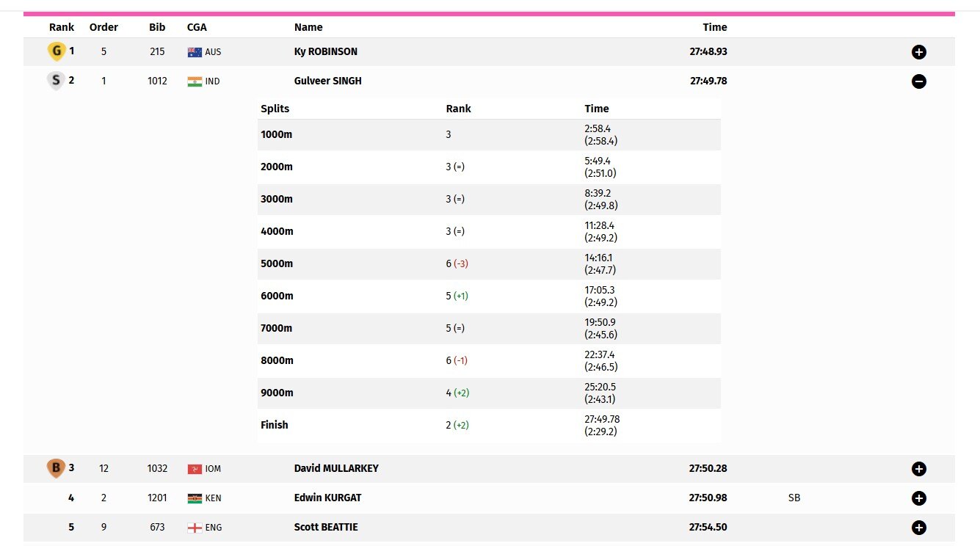Click the silver medal icon
Image resolution: width=980 pixels, height=546 pixels.
click(x=56, y=81)
